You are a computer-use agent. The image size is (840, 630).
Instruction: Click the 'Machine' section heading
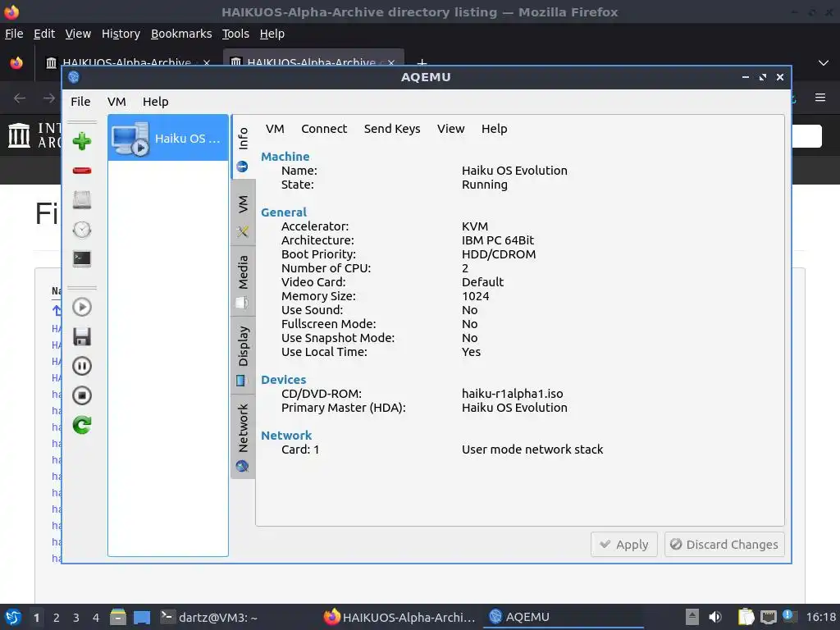coord(285,157)
